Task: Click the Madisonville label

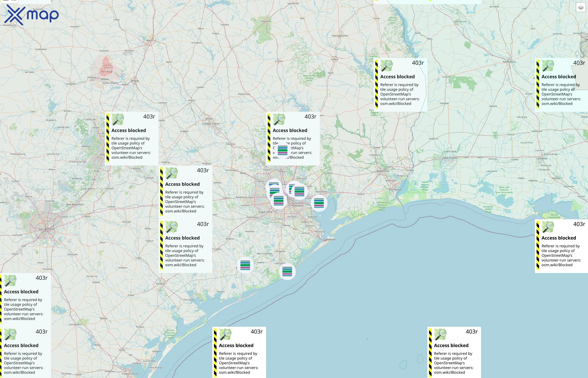Action: coord(244,94)
